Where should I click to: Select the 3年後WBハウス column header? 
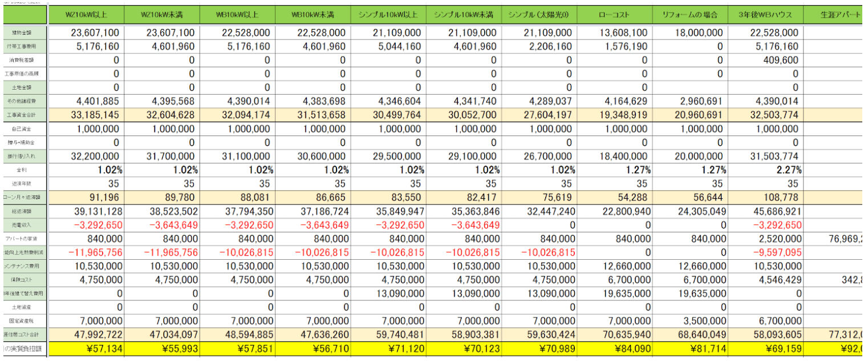765,14
